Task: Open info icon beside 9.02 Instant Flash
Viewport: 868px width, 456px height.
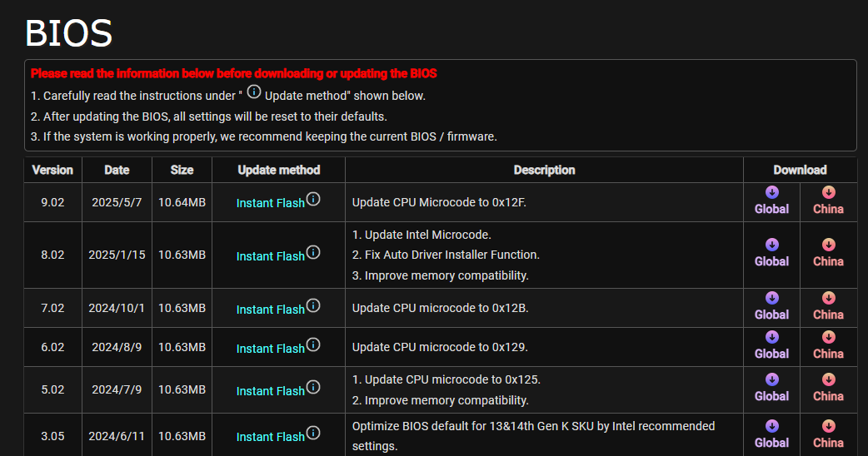Action: 313,199
